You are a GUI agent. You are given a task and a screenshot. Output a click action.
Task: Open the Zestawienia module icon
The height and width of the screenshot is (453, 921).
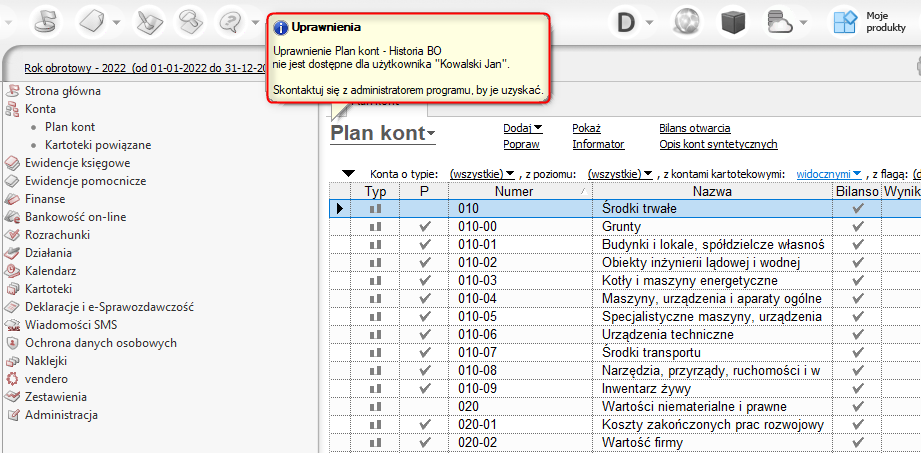[x=11, y=397]
